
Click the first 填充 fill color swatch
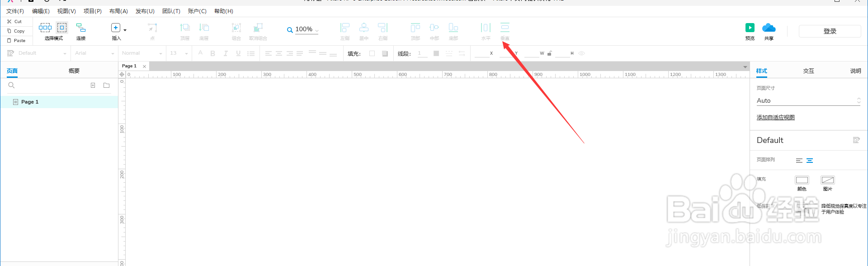point(372,53)
